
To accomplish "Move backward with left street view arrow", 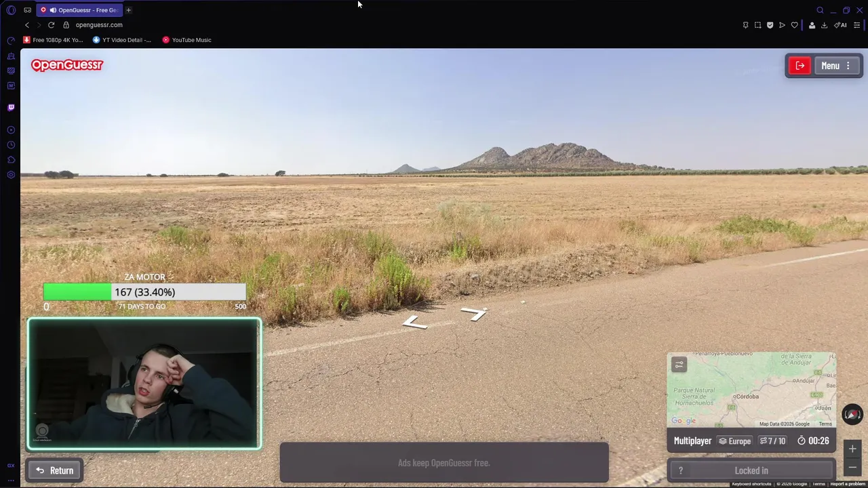I will (414, 323).
